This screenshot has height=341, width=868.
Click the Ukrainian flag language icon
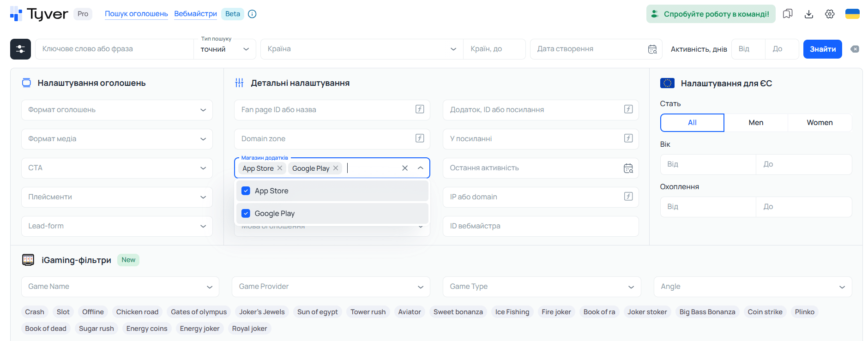(852, 14)
